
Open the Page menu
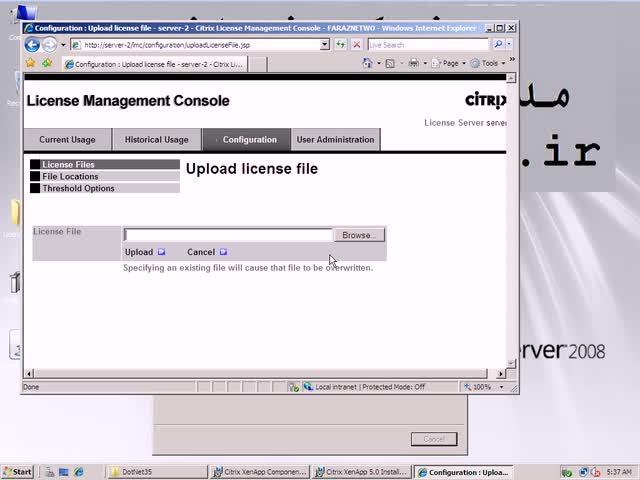coord(449,63)
